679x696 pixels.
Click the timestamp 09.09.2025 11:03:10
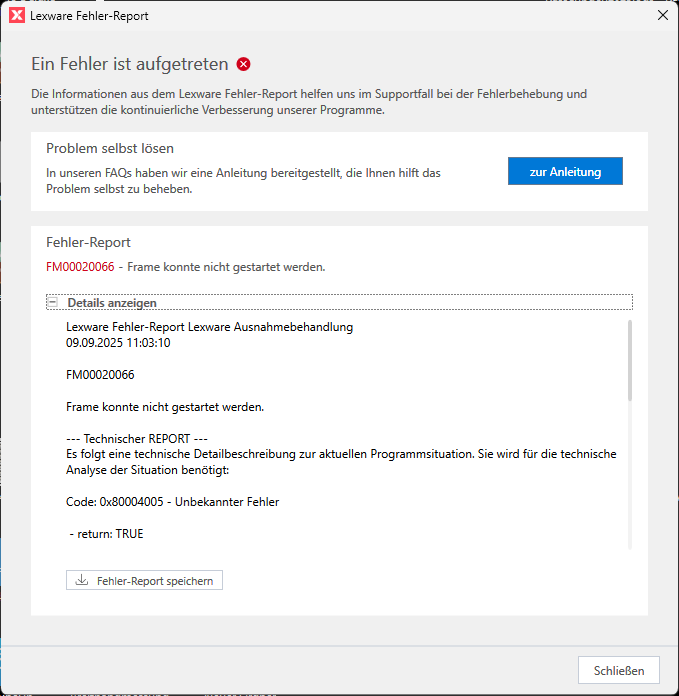(x=118, y=342)
